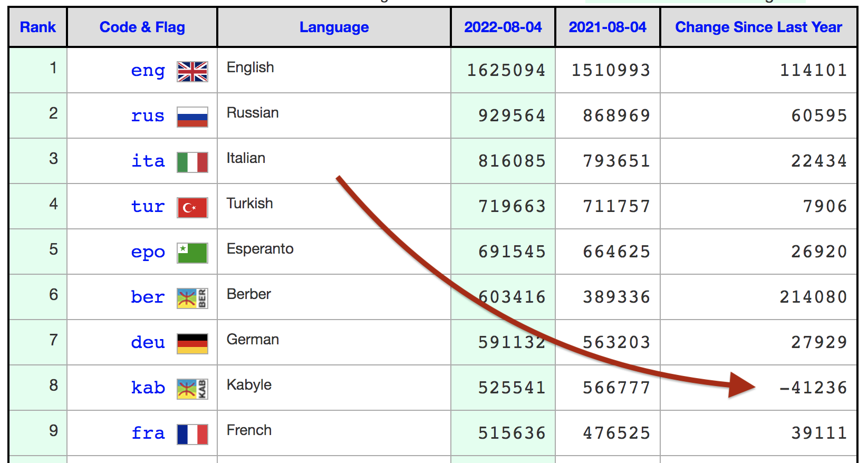
Task: Click the value 476525 for French
Action: (616, 433)
